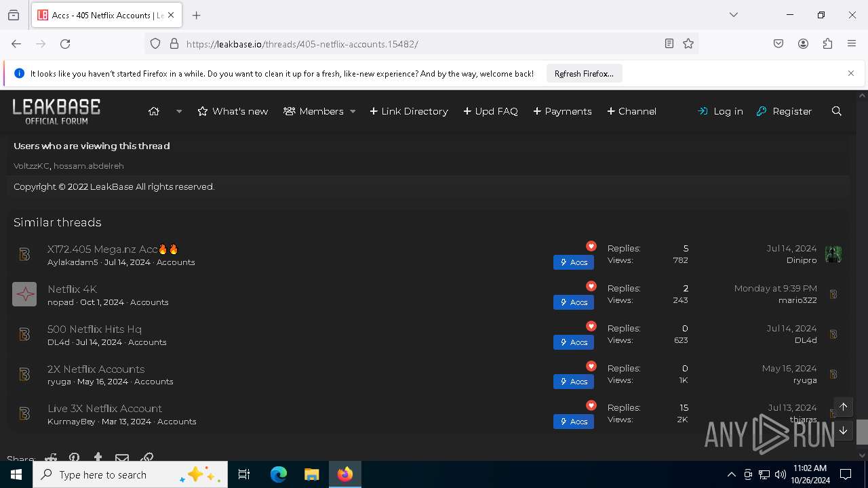This screenshot has height=488, width=868.
Task: Launch Microsoft Edge from the taskbar
Action: (x=279, y=474)
